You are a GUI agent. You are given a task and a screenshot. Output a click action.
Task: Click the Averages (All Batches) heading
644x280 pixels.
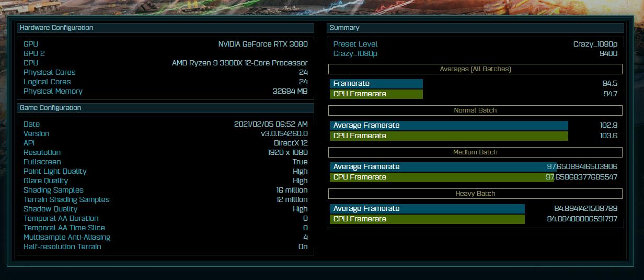click(475, 69)
